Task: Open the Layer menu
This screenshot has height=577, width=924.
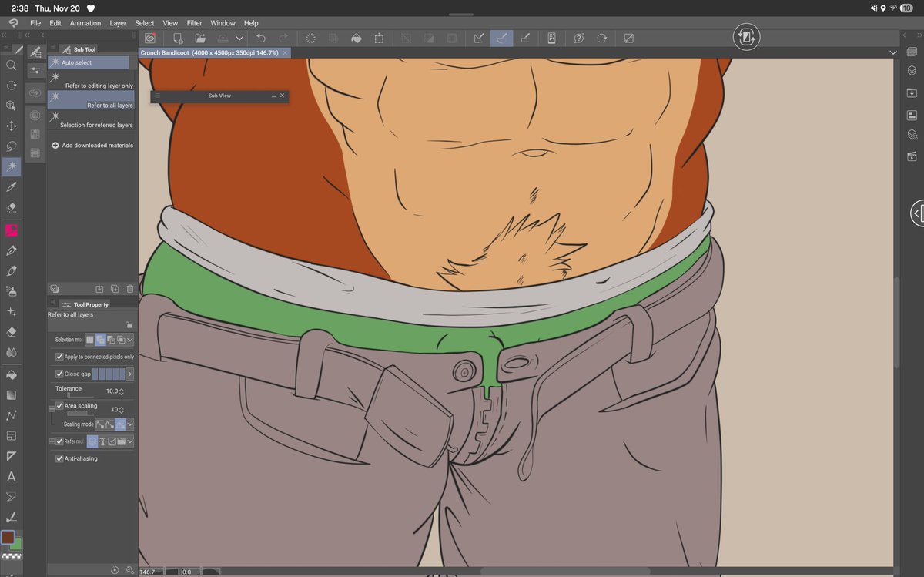Action: (x=118, y=23)
